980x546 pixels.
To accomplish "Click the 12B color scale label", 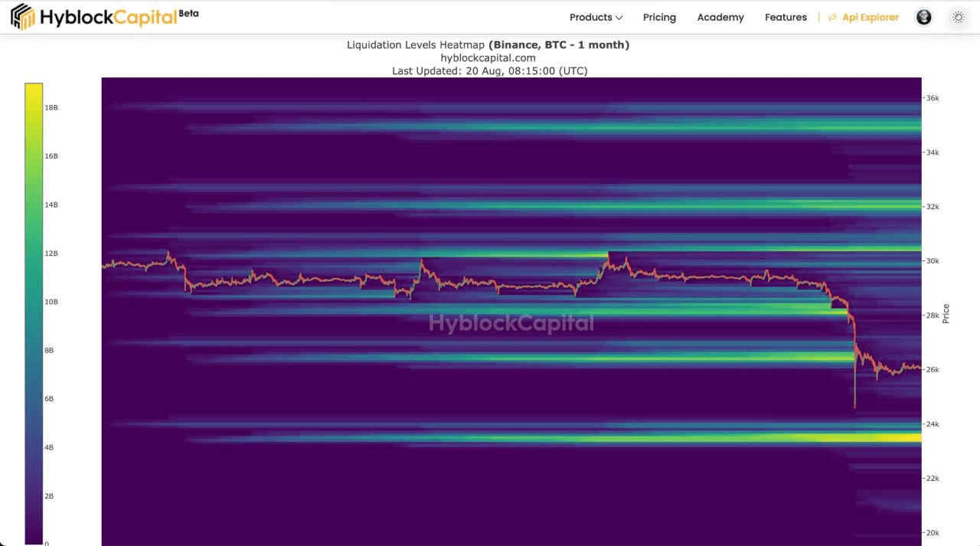I will pyautogui.click(x=51, y=253).
